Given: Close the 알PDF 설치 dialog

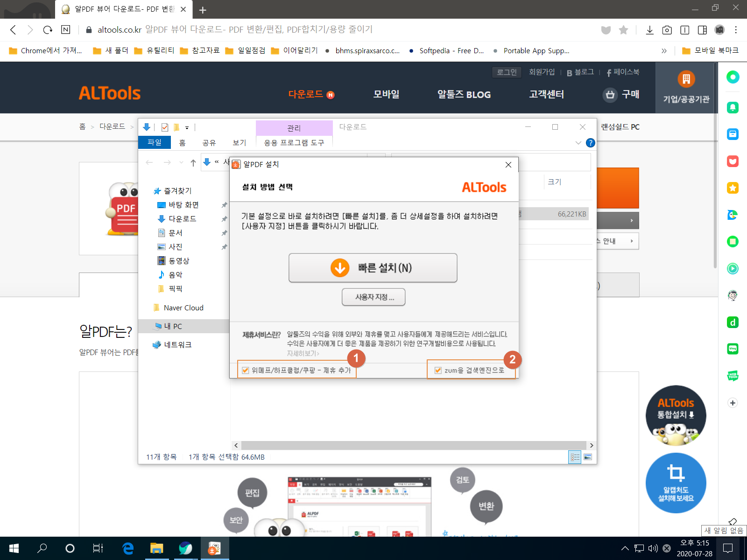Looking at the screenshot, I should pos(508,165).
